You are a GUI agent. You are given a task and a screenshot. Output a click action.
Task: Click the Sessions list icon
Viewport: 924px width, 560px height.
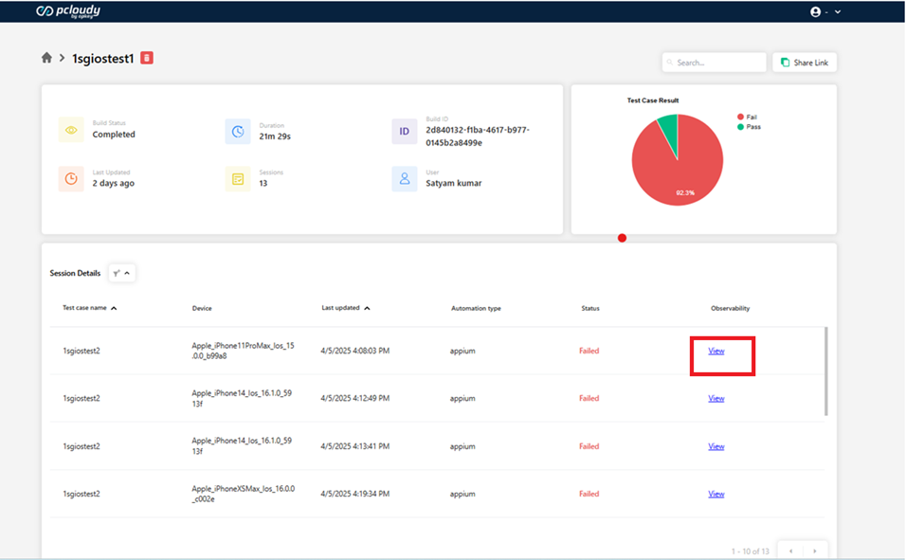pyautogui.click(x=238, y=178)
